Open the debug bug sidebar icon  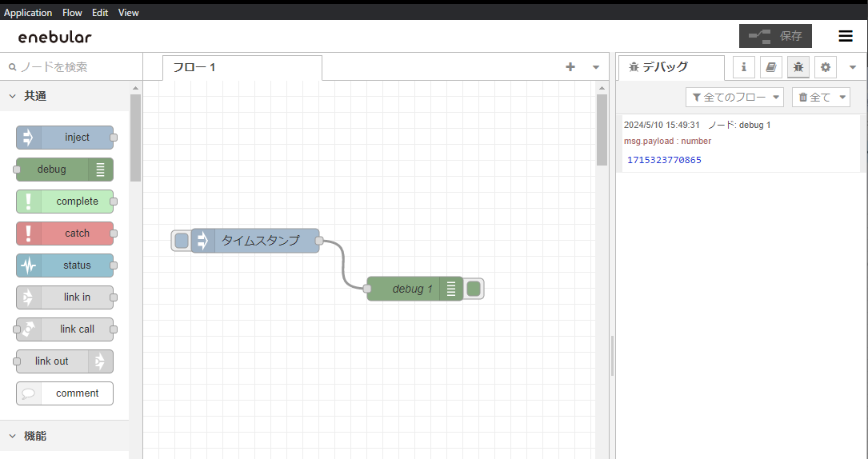(798, 67)
